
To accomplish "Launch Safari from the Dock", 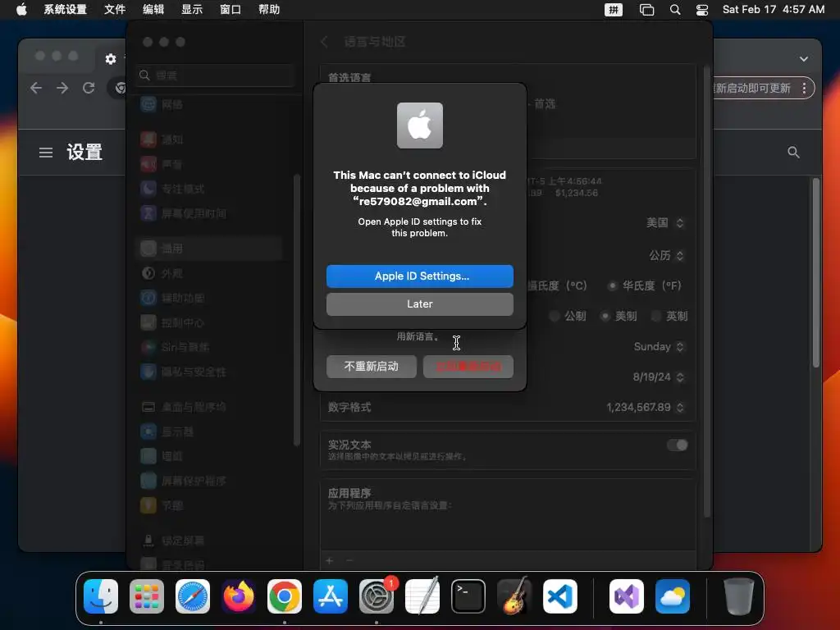I will pyautogui.click(x=193, y=596).
